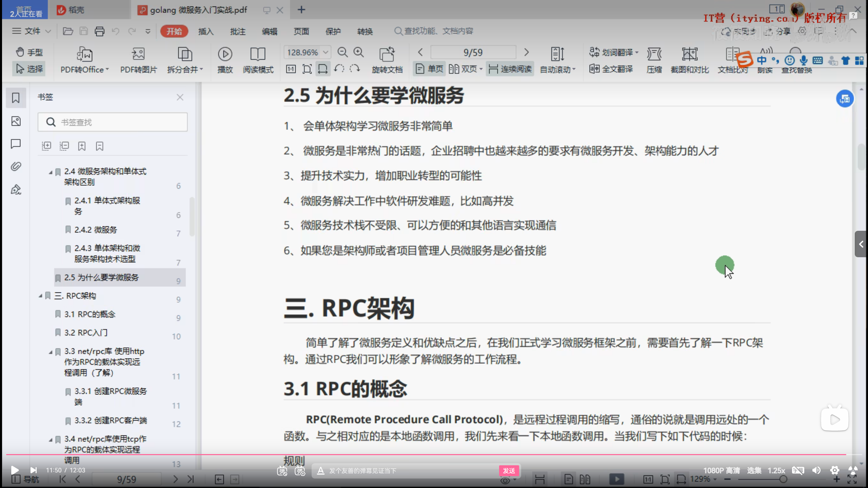Select bookmark 2.4.2 微服务
This screenshot has width=868, height=488.
point(96,230)
